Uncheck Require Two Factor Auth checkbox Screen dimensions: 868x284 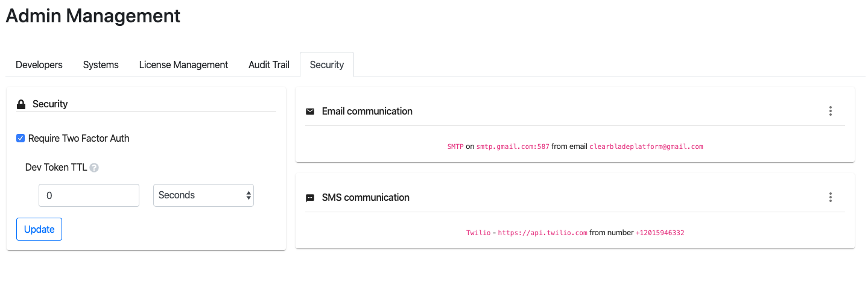[x=21, y=139]
